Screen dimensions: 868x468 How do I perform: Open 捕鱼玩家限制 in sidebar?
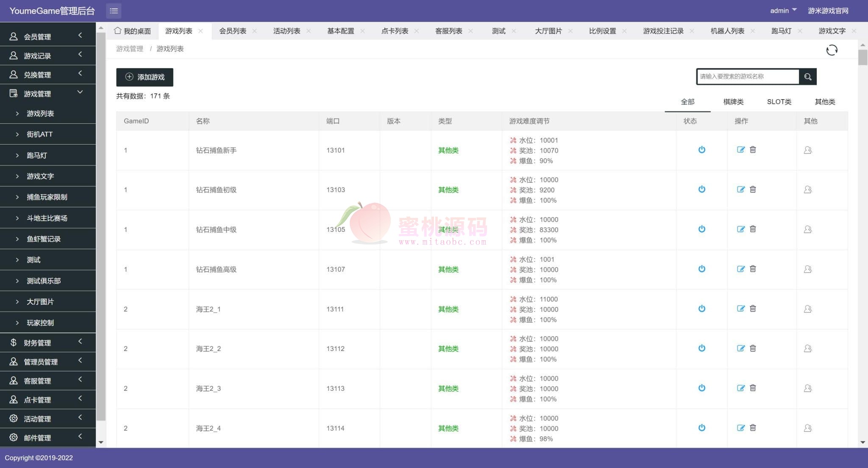tap(47, 197)
